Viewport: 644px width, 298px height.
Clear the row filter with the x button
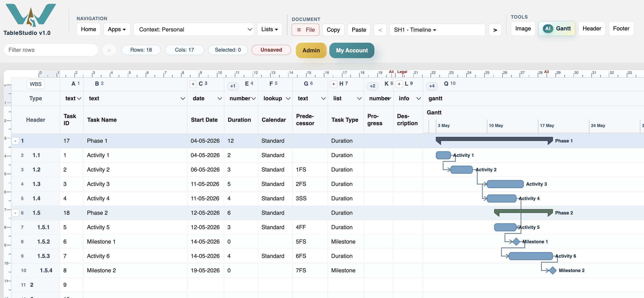(109, 50)
